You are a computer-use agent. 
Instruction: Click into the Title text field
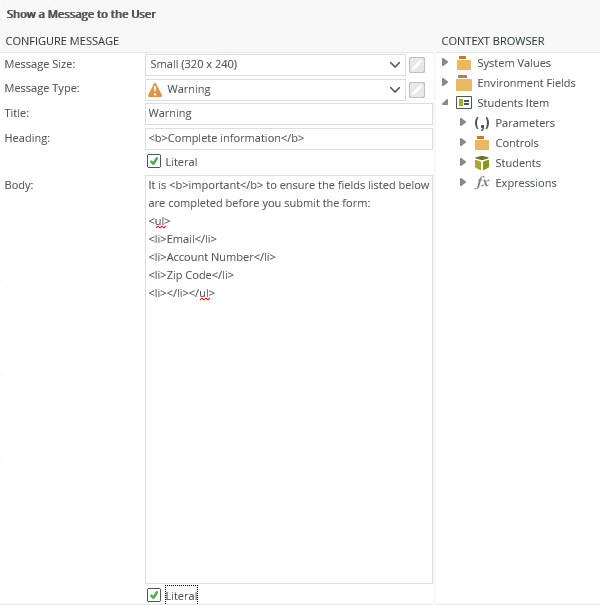288,114
